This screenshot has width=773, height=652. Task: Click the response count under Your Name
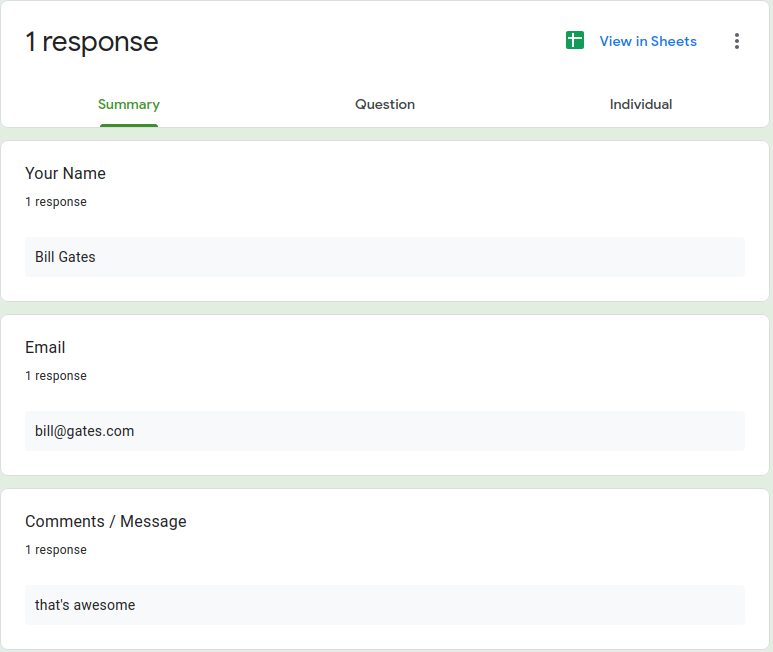56,202
